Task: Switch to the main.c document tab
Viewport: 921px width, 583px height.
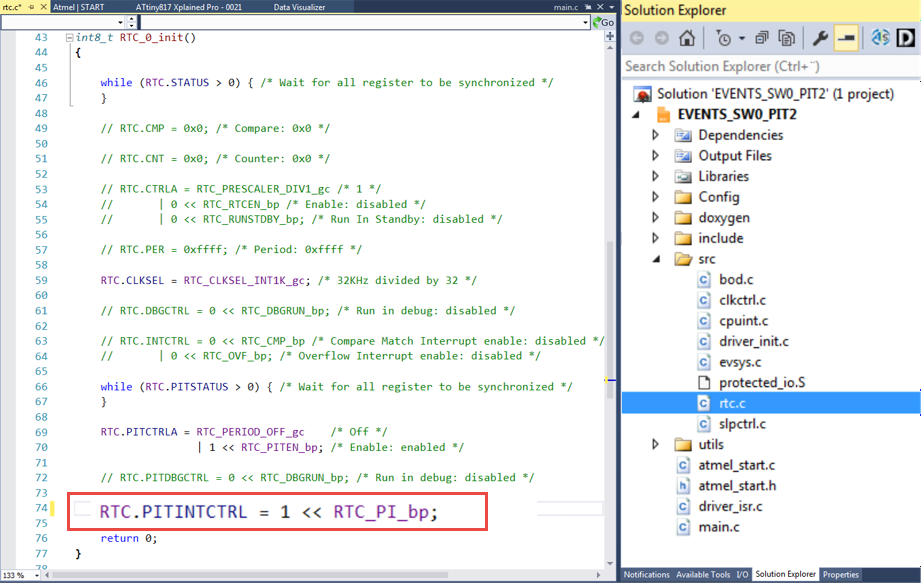Action: (x=566, y=7)
